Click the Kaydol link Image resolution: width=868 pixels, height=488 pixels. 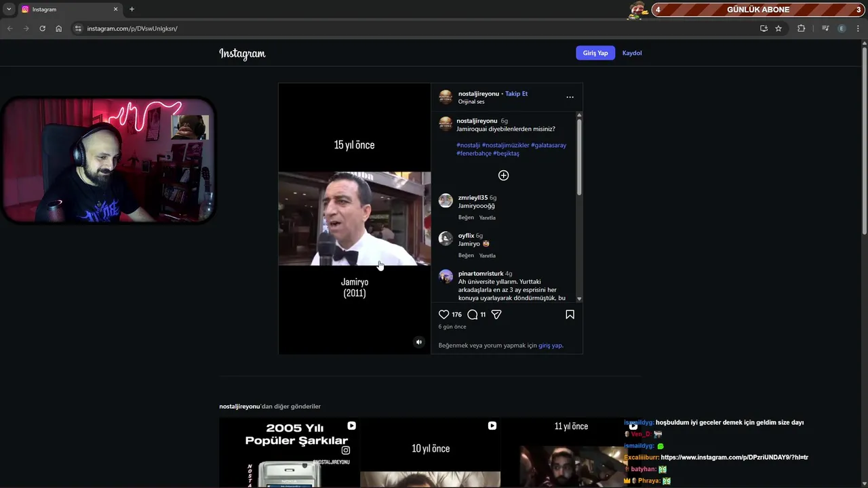[x=632, y=53]
